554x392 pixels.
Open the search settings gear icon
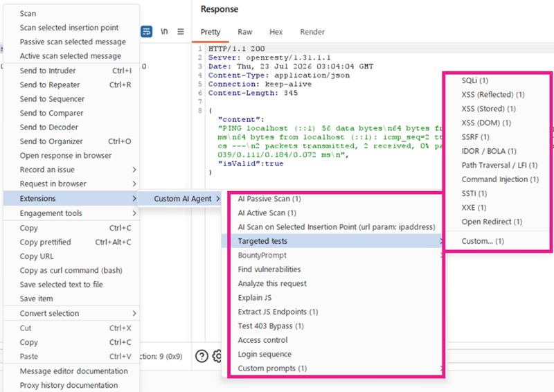[x=217, y=356]
